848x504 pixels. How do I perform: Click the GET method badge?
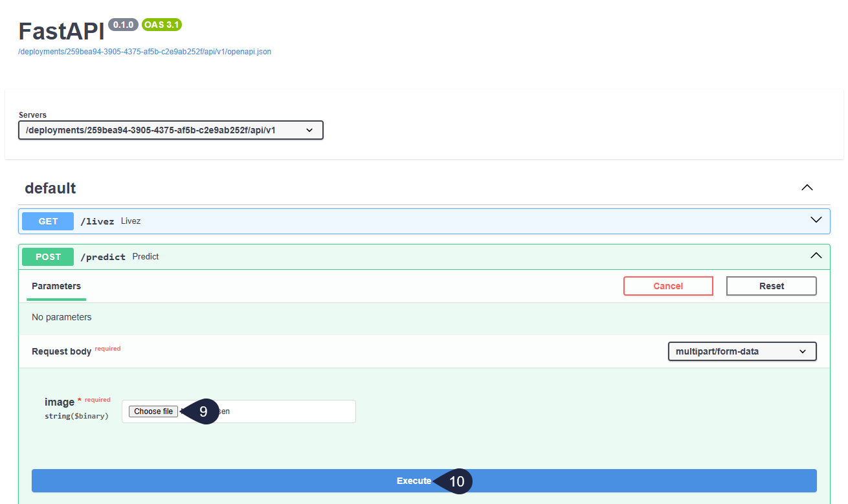pos(48,221)
